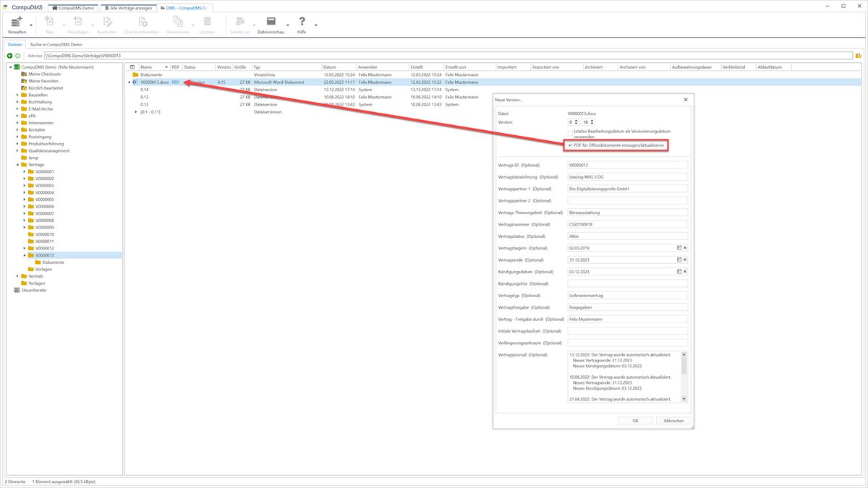The height and width of the screenshot is (488, 868).
Task: Expand the Buchhaltung folder node
Action: click(17, 102)
